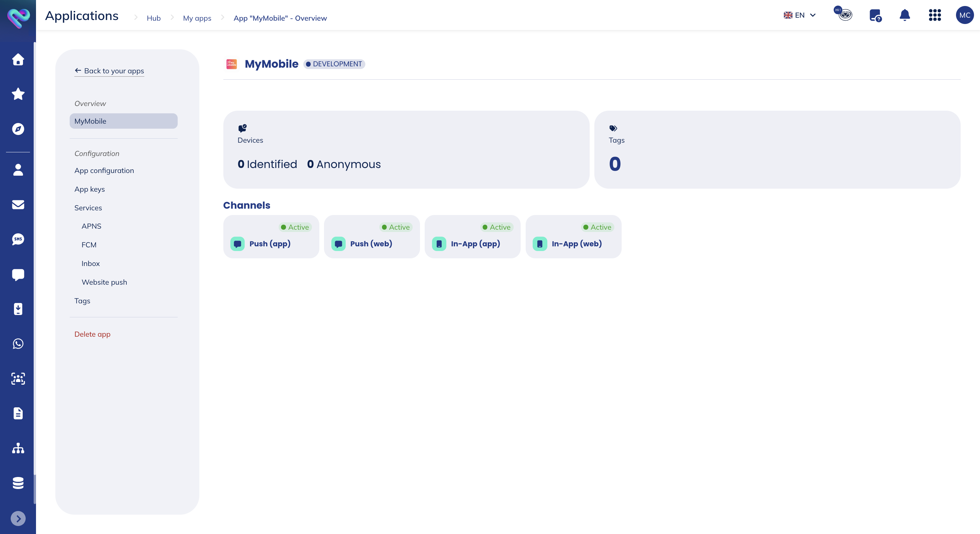
Task: Open MC user avatar menu
Action: point(964,15)
